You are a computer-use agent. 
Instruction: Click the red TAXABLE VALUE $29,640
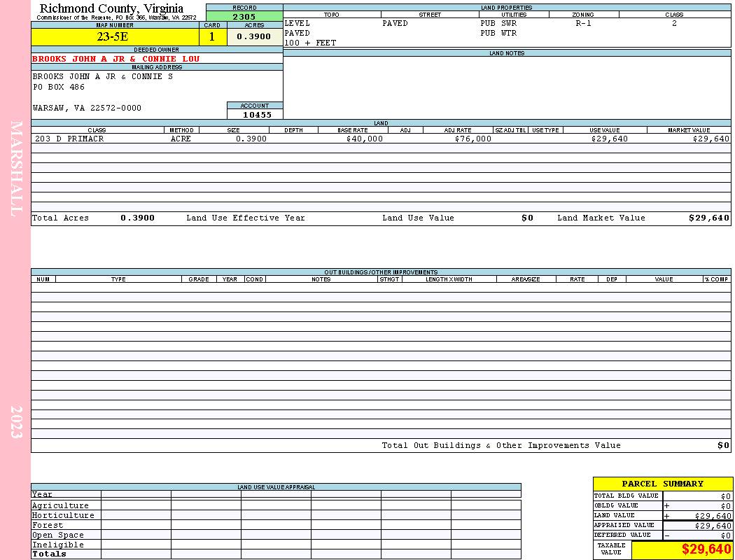pos(706,549)
